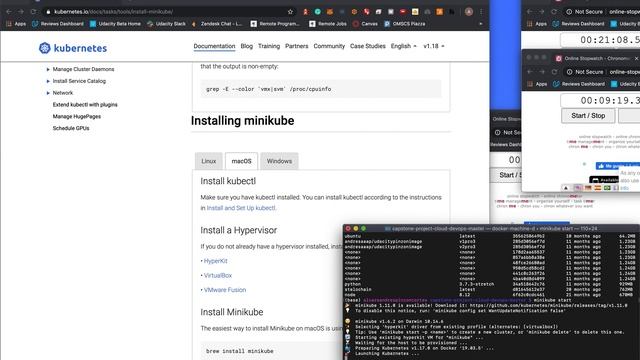The height and width of the screenshot is (360, 640).
Task: Click the Facebook Like button on stopwatch page
Action: [618, 166]
